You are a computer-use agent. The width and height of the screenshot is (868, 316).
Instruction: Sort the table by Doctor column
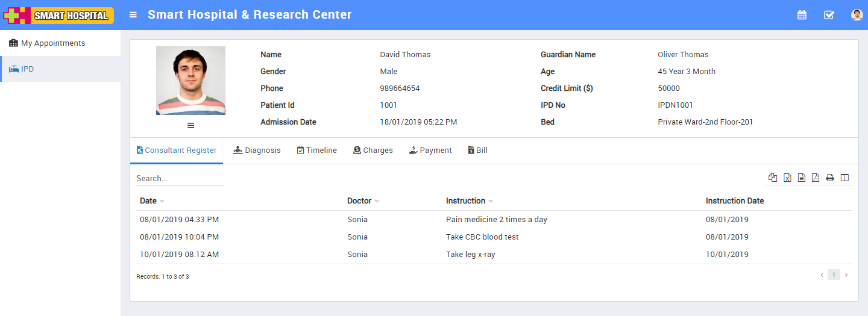[x=359, y=201]
